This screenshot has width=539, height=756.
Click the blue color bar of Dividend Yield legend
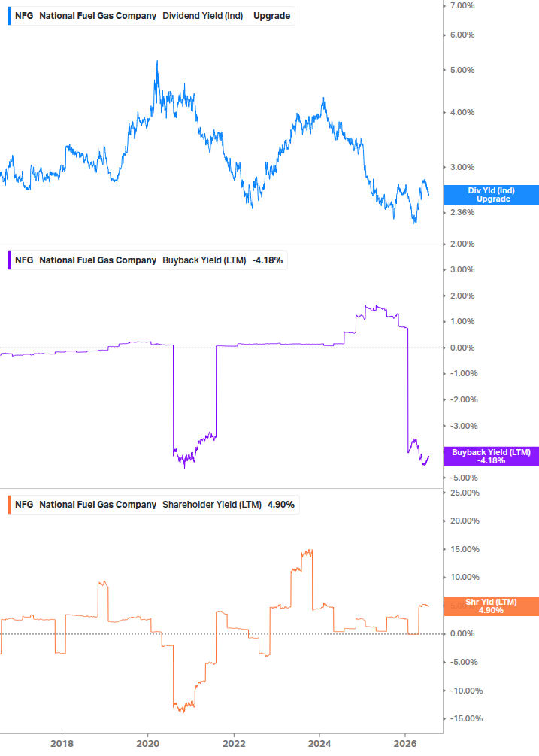(x=9, y=16)
